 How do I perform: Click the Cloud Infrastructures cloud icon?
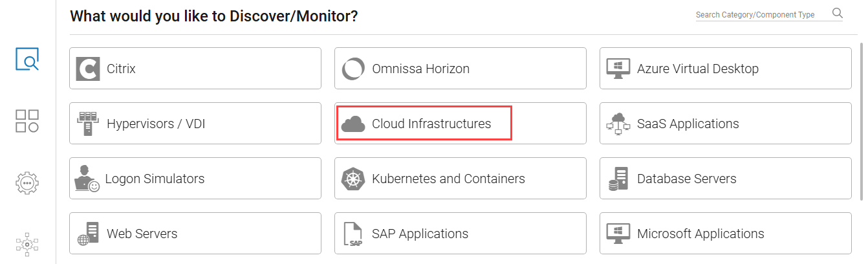(x=353, y=124)
